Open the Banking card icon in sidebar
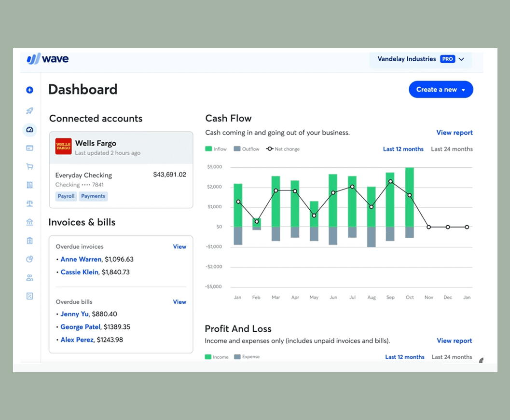 click(29, 148)
